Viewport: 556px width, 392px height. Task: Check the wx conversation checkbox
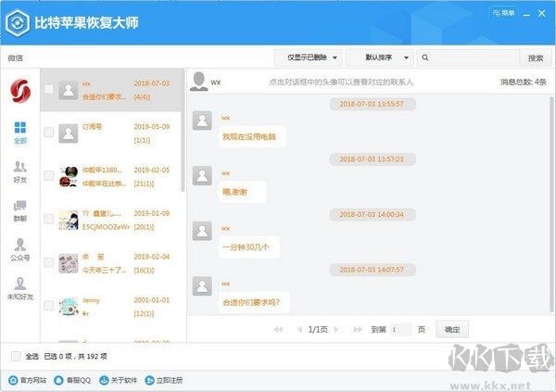[x=49, y=89]
